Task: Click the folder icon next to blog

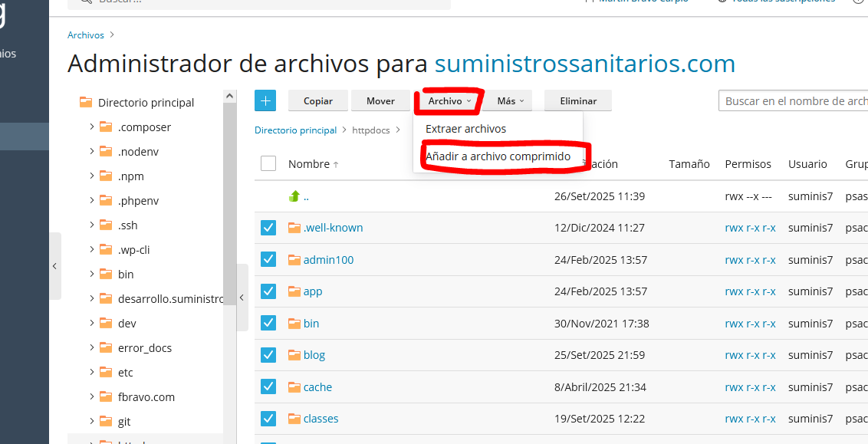Action: click(x=295, y=354)
